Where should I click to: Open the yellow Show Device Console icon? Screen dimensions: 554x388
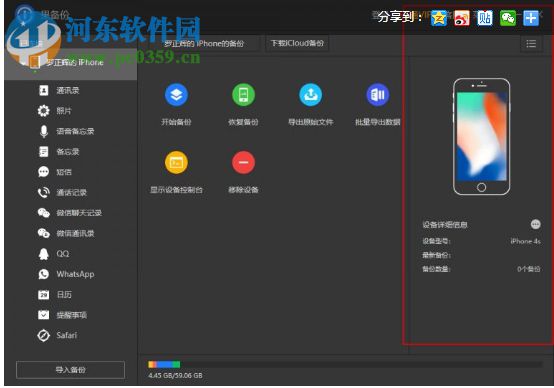tap(176, 163)
